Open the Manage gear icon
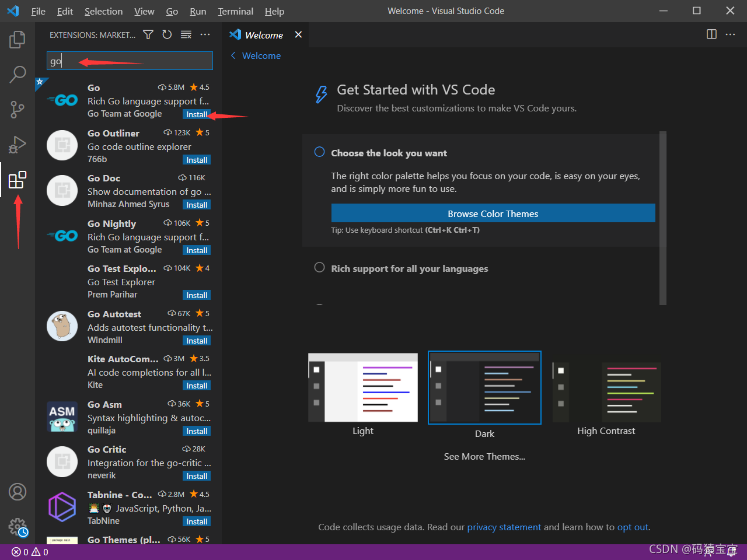This screenshot has width=747, height=560. [18, 527]
